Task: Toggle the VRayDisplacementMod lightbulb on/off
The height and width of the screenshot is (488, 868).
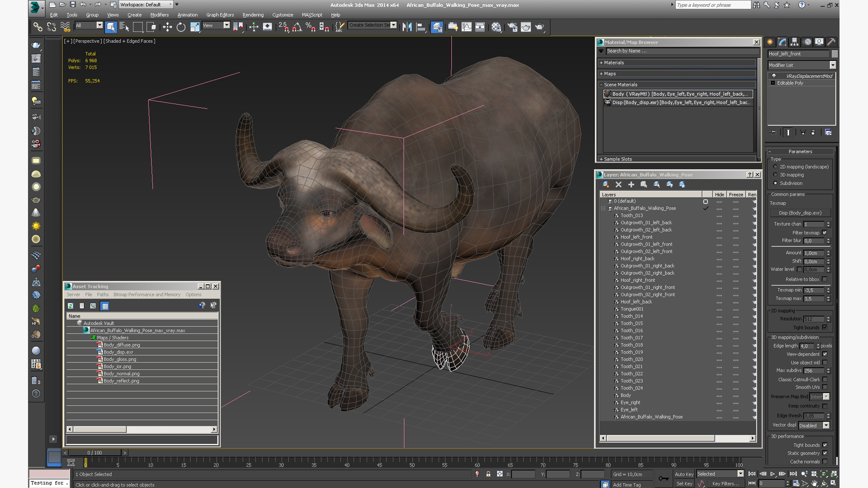Action: click(x=774, y=76)
